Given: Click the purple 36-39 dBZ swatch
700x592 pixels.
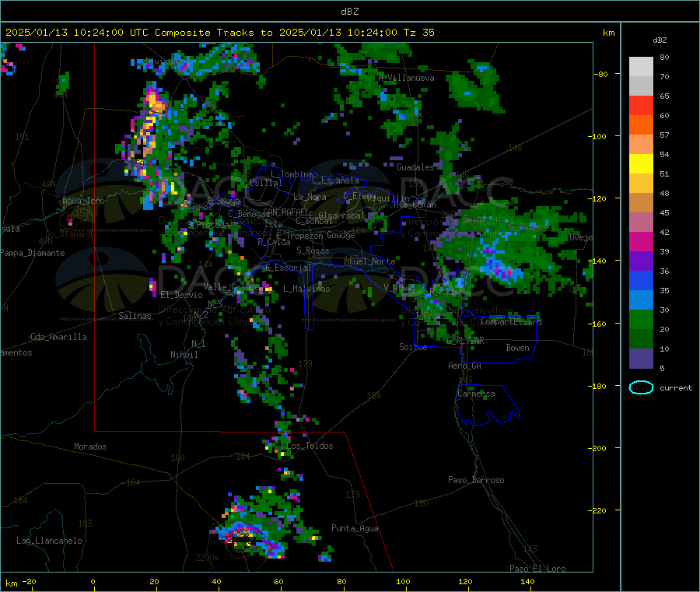Looking at the screenshot, I should point(641,261).
